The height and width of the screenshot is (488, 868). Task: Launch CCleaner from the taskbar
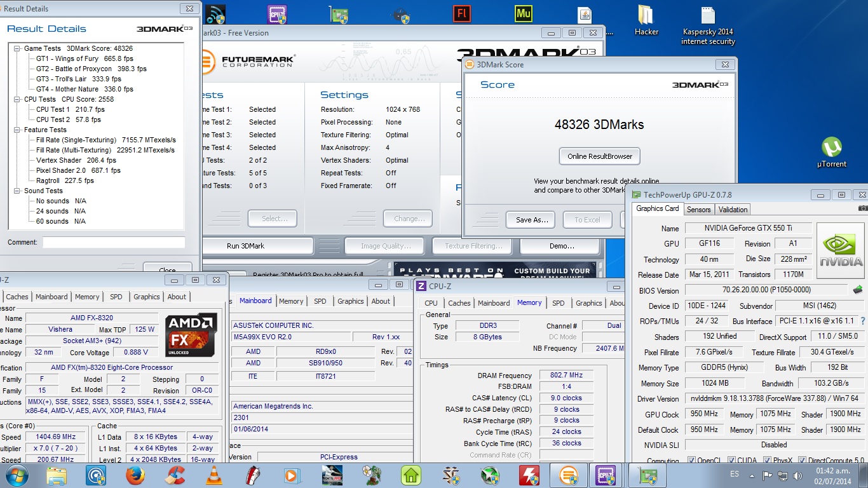[x=175, y=475]
